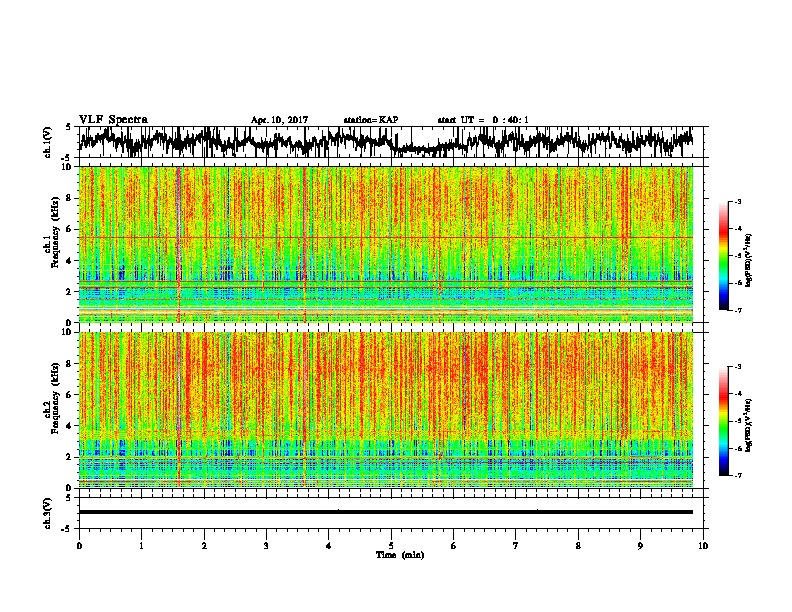Click the red horizontal line near 5.5 kHz in ch.1
Screen dimensions: 792x612
pyautogui.click(x=386, y=237)
